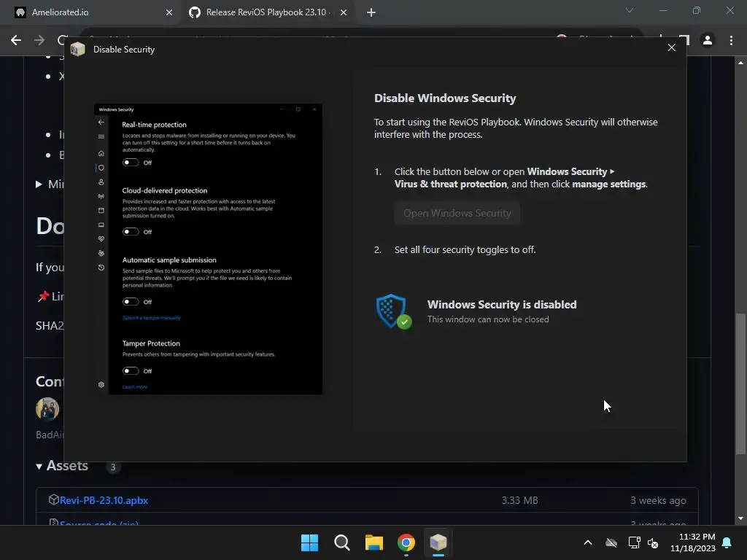Image resolution: width=747 pixels, height=560 pixels.
Task: Toggle Tamper Protection switch in preview
Action: pyautogui.click(x=131, y=371)
